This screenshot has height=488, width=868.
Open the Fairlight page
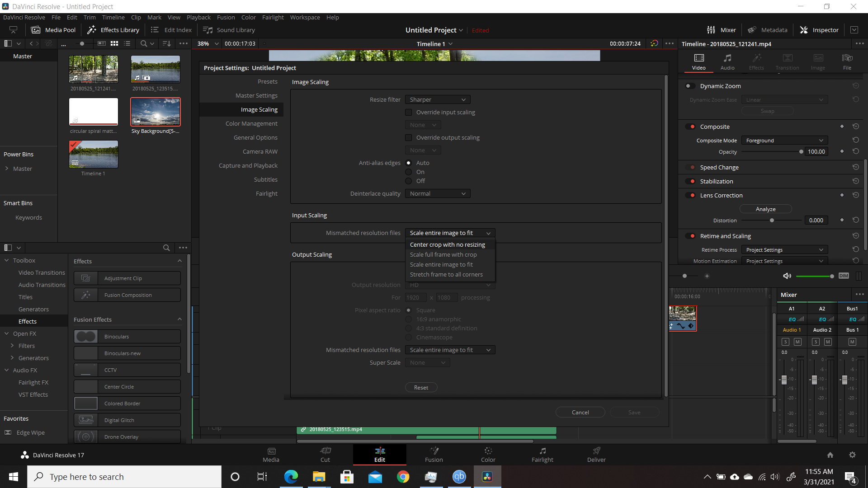pyautogui.click(x=542, y=455)
